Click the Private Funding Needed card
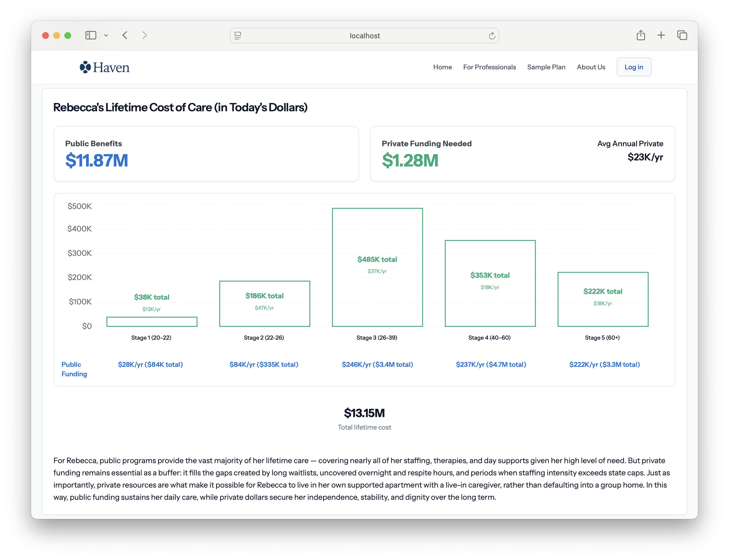Image resolution: width=729 pixels, height=560 pixels. click(x=522, y=154)
